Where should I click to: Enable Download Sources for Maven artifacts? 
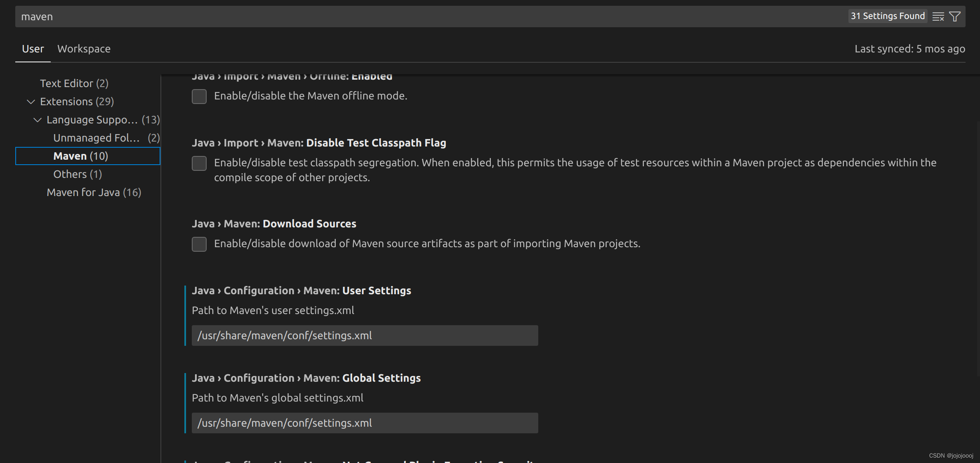point(199,244)
